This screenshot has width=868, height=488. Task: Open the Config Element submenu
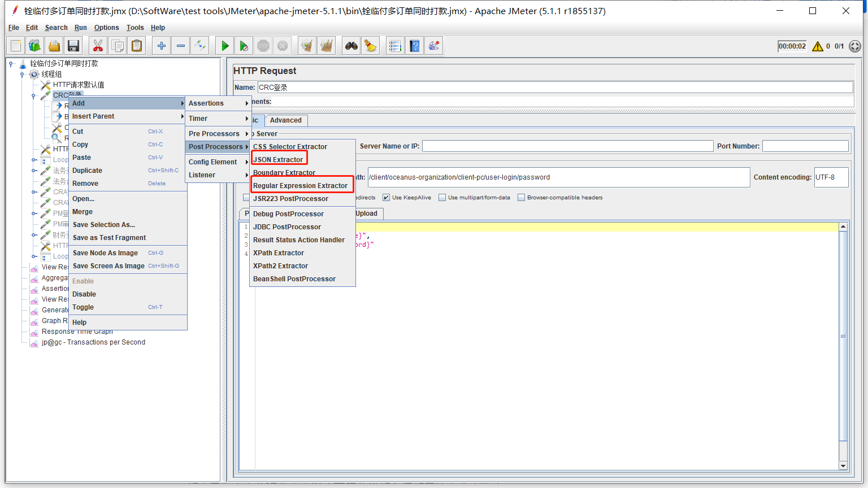point(218,162)
